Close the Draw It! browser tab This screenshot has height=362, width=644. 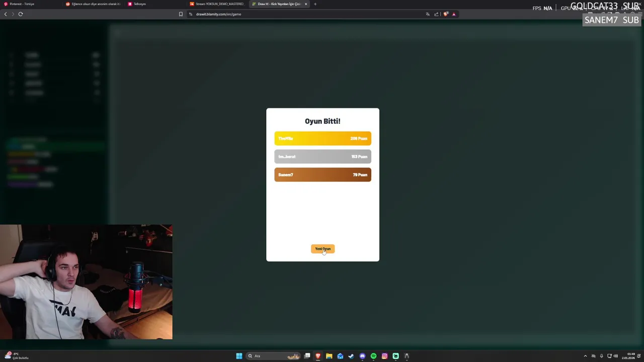pos(305,4)
